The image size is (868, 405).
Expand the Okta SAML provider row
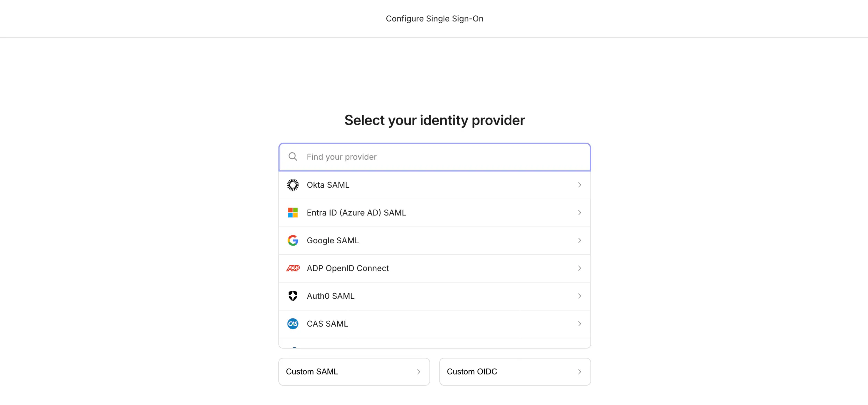point(579,185)
